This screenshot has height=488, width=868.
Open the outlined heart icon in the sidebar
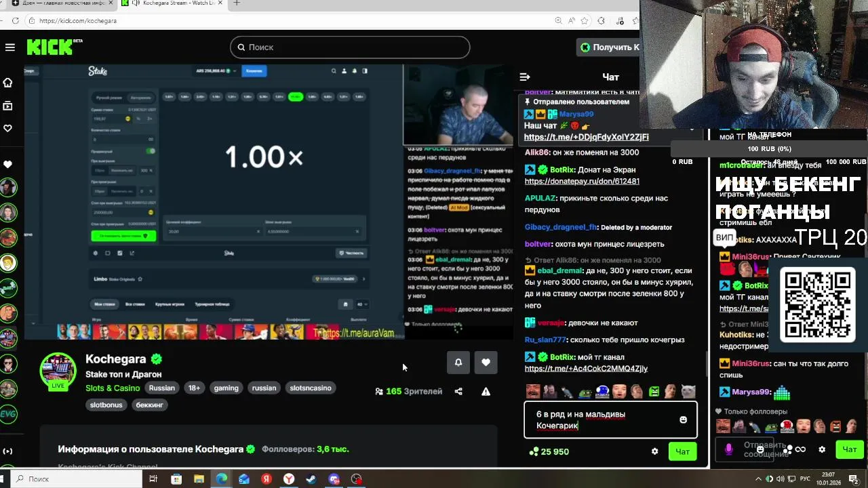[x=8, y=128]
